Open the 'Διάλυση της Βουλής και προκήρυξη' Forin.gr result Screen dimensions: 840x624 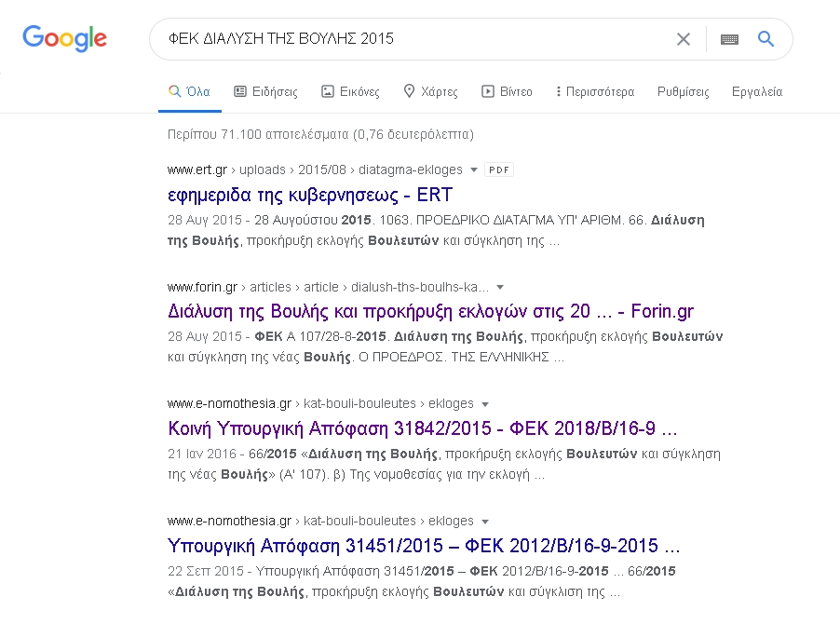point(431,311)
